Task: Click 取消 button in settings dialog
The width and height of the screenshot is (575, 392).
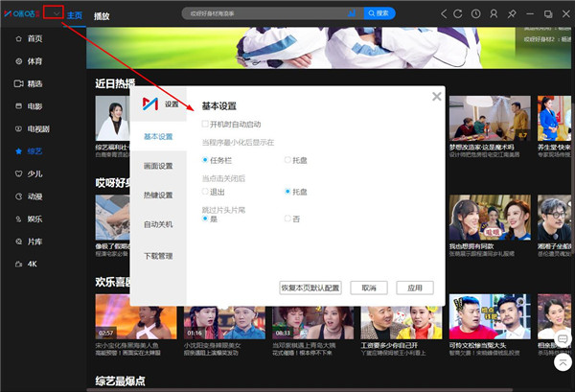Action: point(369,288)
